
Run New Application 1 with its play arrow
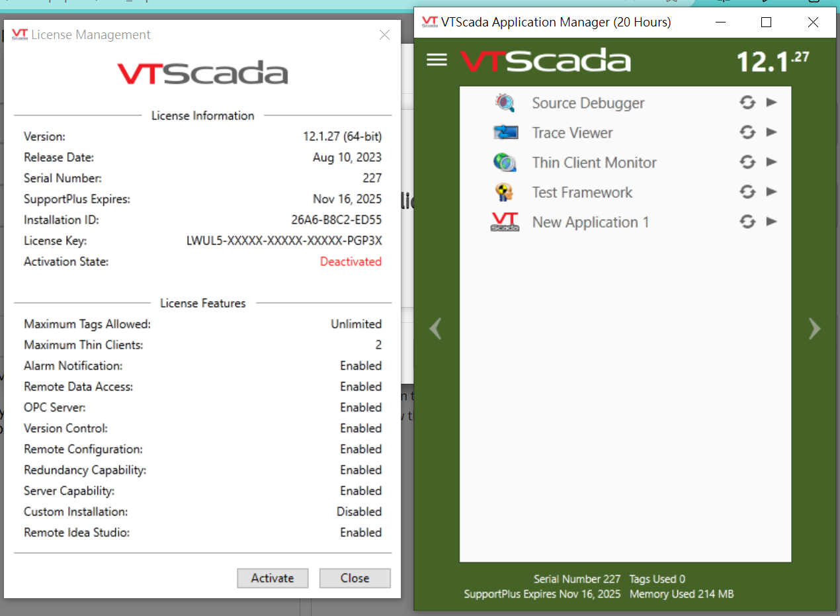(771, 221)
